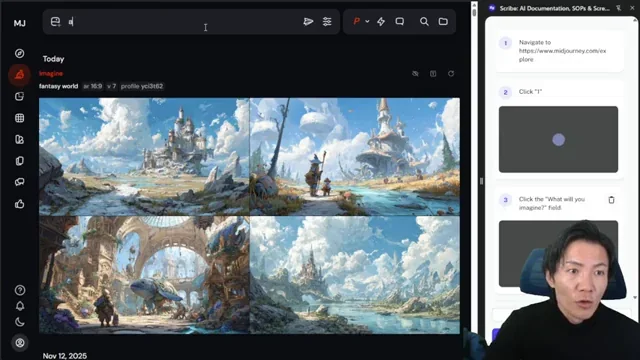
Task: Click the stacked pages icon in sidebar
Action: click(x=19, y=161)
